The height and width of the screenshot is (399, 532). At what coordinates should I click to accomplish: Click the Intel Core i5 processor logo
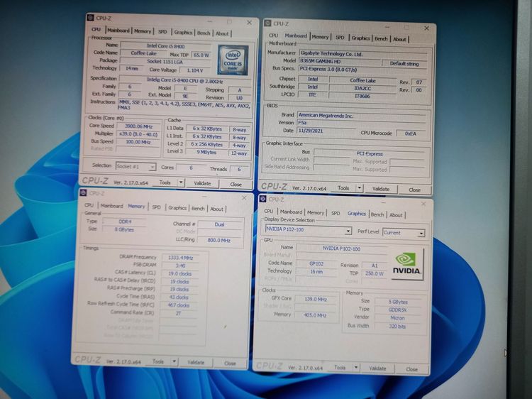[x=233, y=60]
